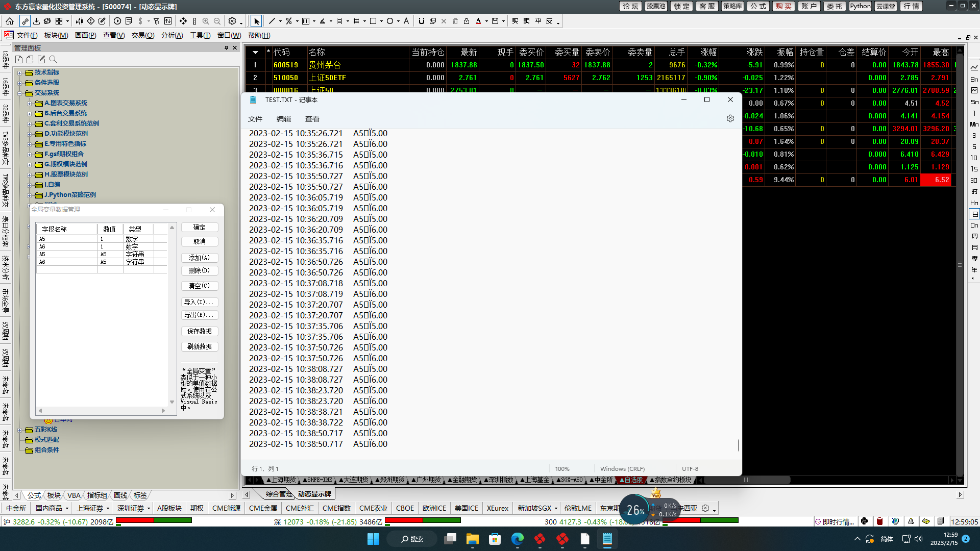This screenshot has width=980, height=551.
Task: Expand the 技术指标 tree folder
Action: [20, 72]
